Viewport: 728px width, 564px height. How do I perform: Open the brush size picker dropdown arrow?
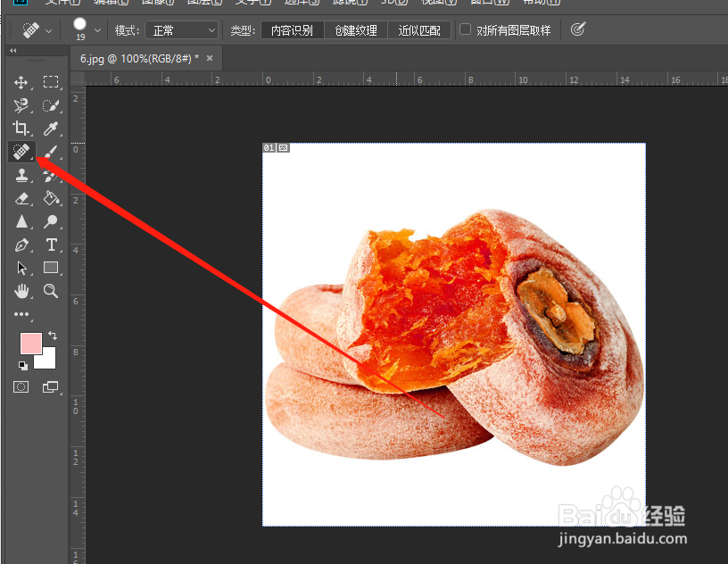(x=97, y=30)
